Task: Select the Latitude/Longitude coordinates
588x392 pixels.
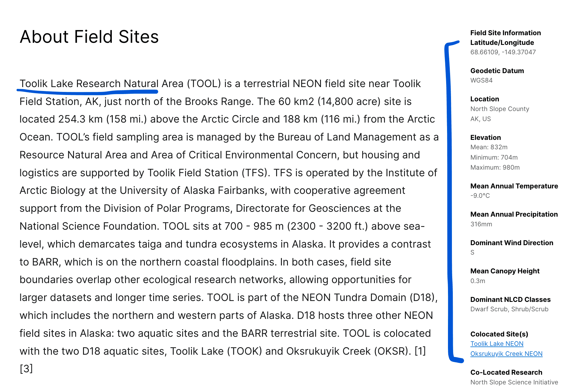Action: pyautogui.click(x=503, y=52)
